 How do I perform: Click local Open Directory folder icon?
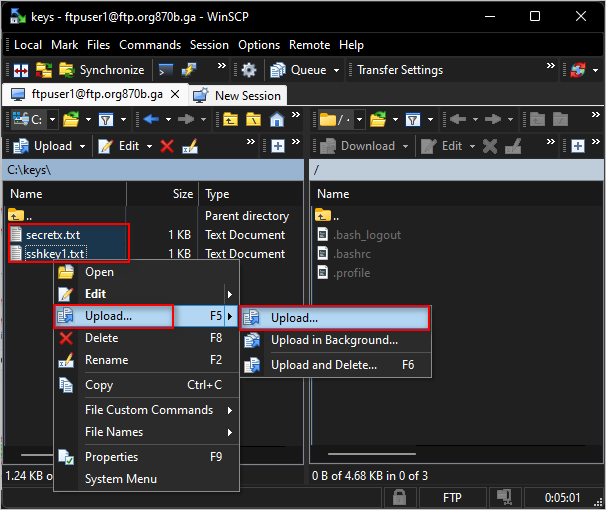tap(71, 119)
